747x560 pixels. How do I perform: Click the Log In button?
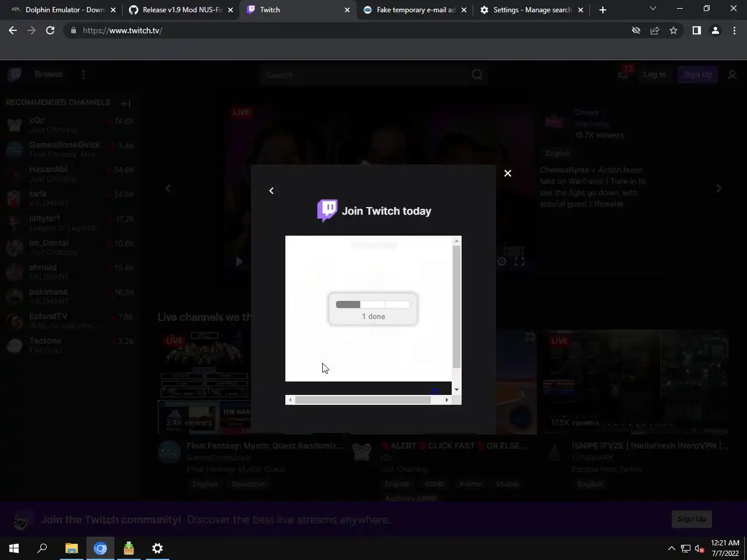[x=654, y=75]
